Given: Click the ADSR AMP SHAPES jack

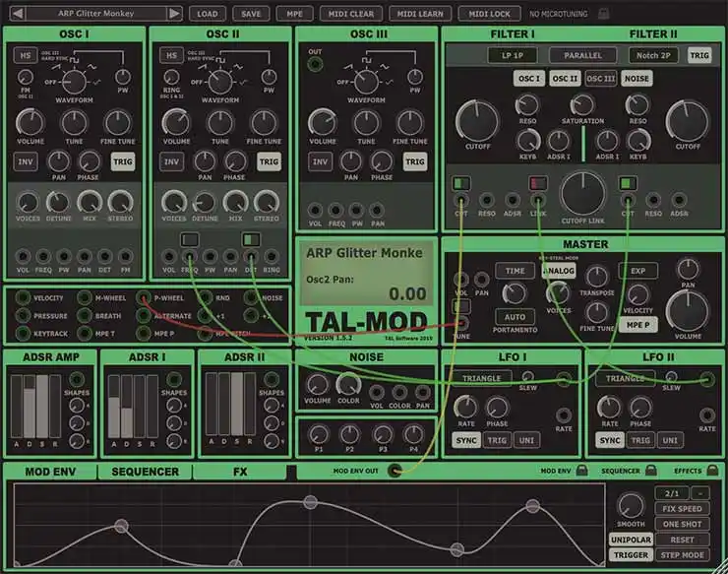Looking at the screenshot, I should point(77,379).
